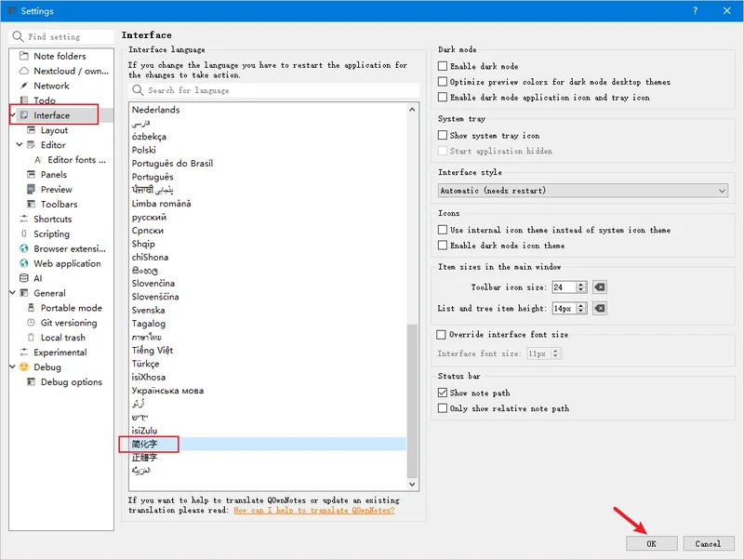Check Override interface font size
This screenshot has width=744, height=560.
pyautogui.click(x=441, y=335)
